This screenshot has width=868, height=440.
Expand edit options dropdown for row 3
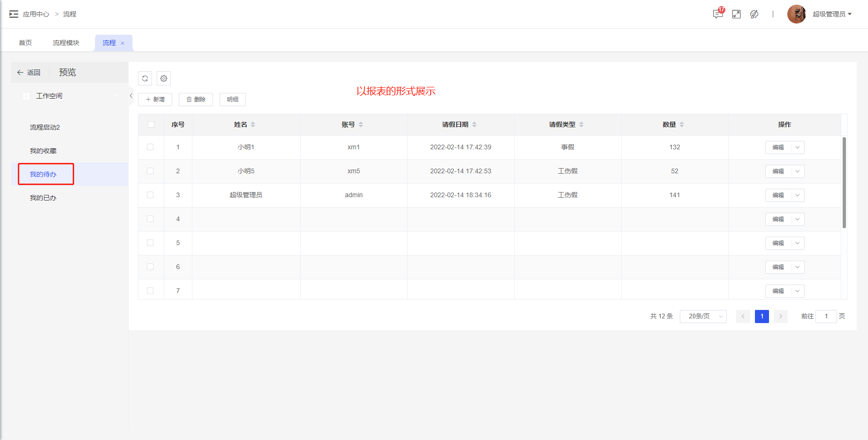pyautogui.click(x=798, y=195)
